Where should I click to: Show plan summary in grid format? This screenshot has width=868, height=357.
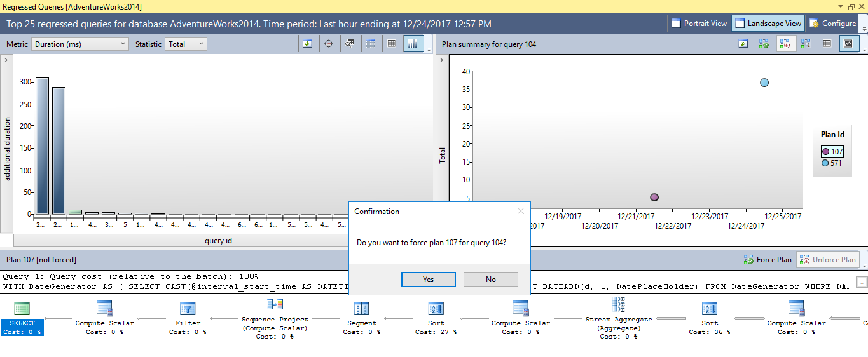[x=827, y=44]
